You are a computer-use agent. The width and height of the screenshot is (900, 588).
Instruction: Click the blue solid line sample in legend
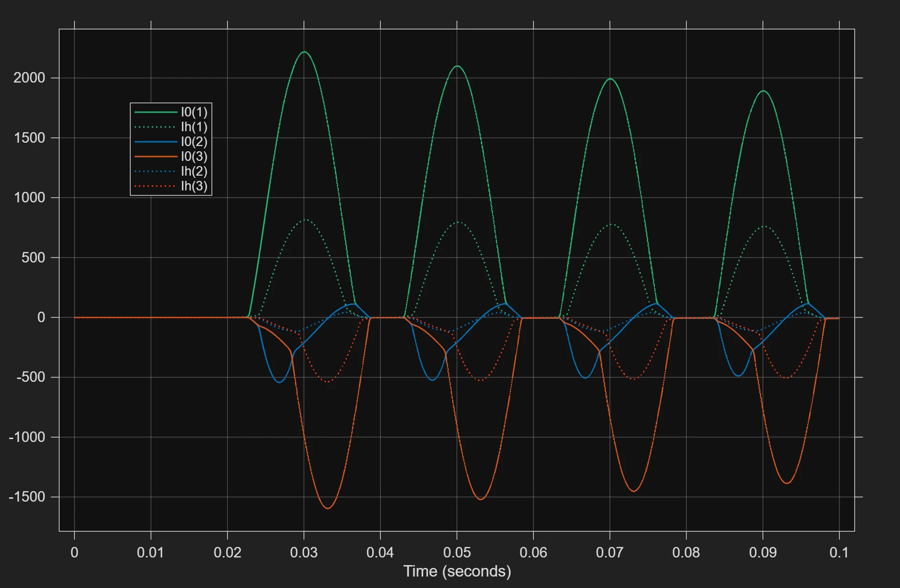pos(155,142)
